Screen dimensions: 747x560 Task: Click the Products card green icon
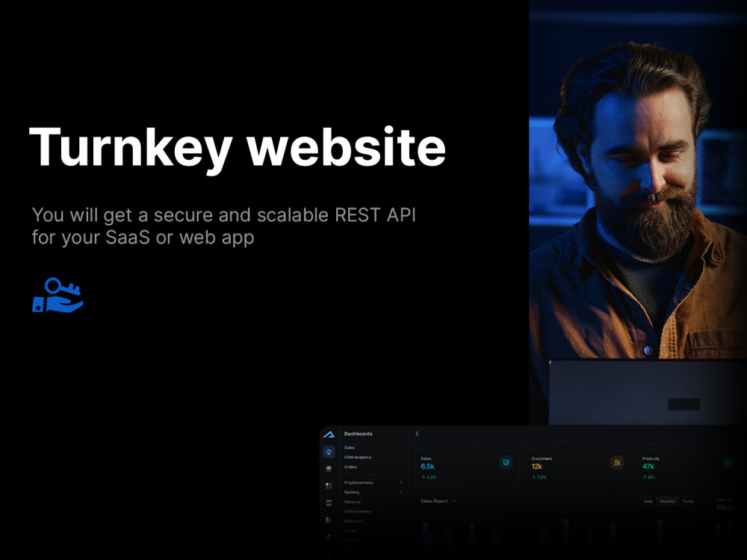pos(728,462)
